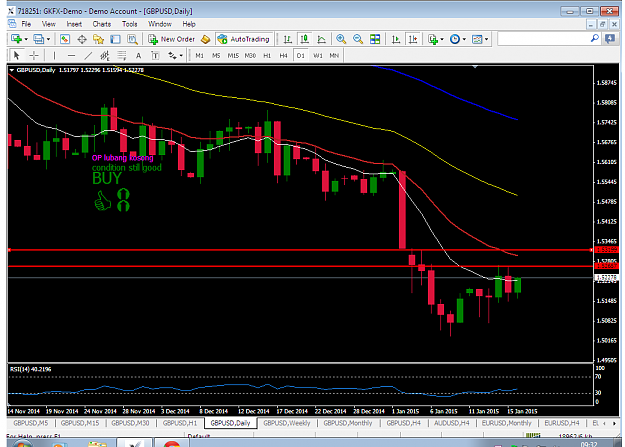Open the Strategy Tester magnifier icon
This screenshot has height=447, width=625.
[x=132, y=39]
